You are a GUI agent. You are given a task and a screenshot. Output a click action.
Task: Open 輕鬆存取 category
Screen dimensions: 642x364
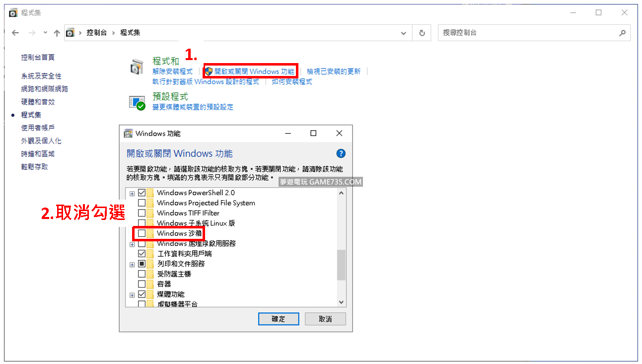point(34,167)
